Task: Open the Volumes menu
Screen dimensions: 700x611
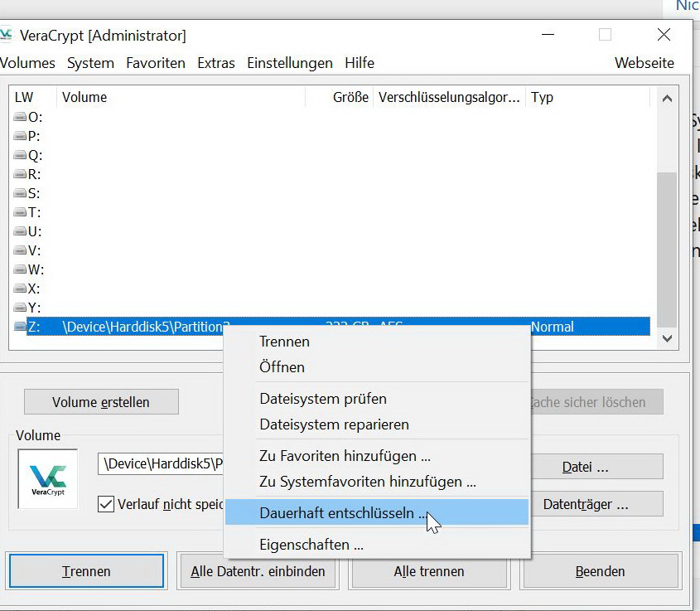Action: point(27,63)
